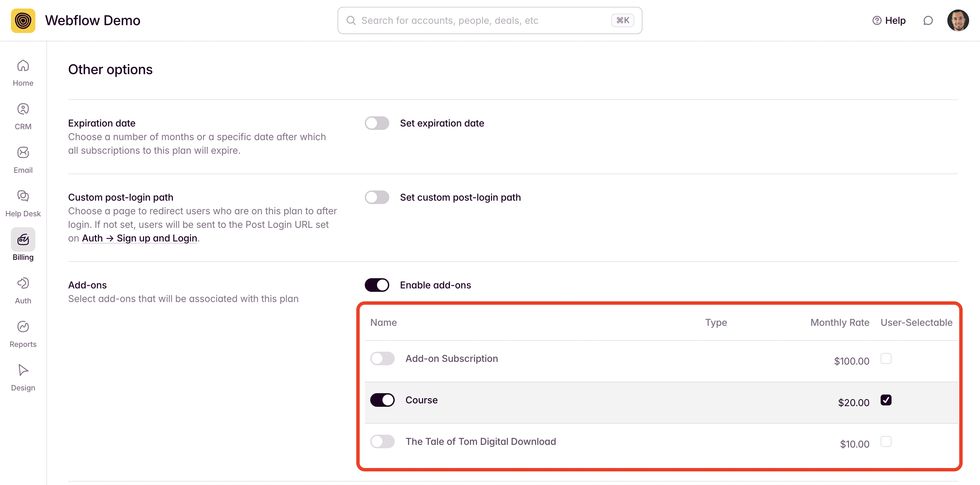The image size is (980, 485).
Task: Follow the Auth → Sign up and Login link
Action: (140, 238)
